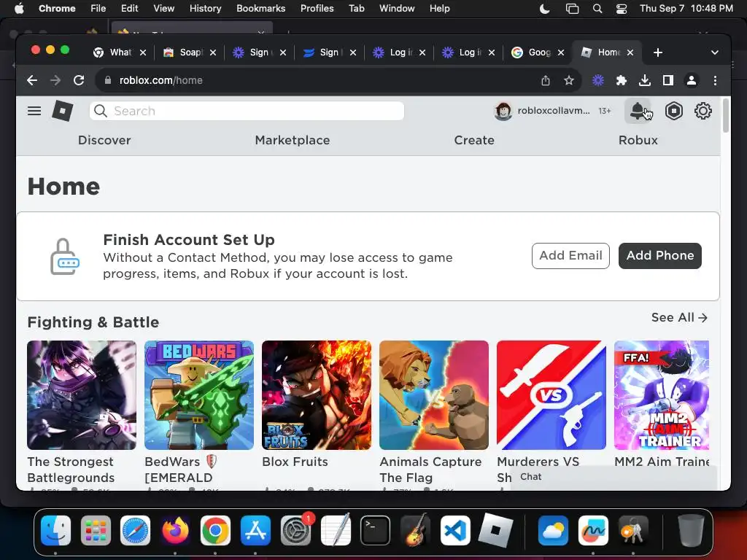
Task: Open the Robux page link
Action: tap(638, 141)
